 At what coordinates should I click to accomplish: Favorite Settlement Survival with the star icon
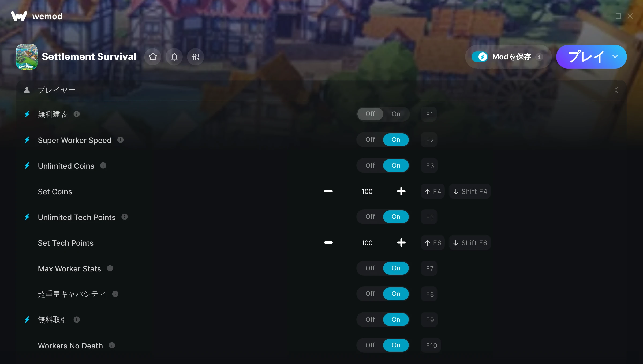pyautogui.click(x=153, y=57)
